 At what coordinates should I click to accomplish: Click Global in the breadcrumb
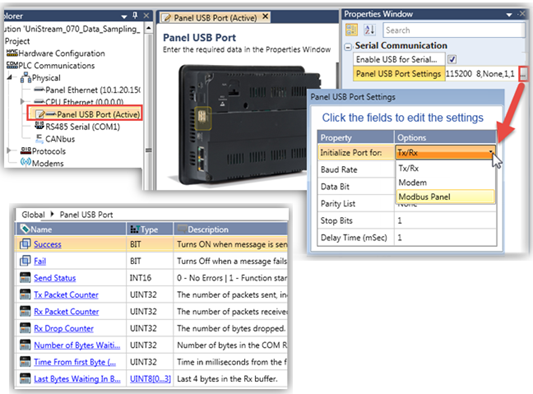pyautogui.click(x=33, y=215)
